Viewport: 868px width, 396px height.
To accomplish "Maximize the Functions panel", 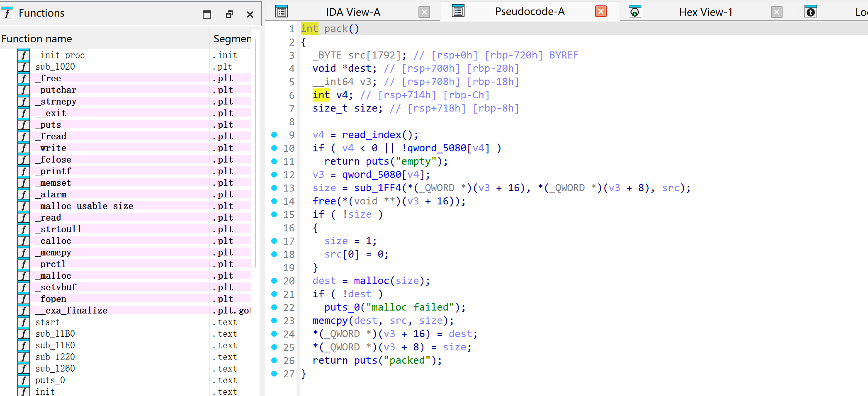I will point(207,15).
